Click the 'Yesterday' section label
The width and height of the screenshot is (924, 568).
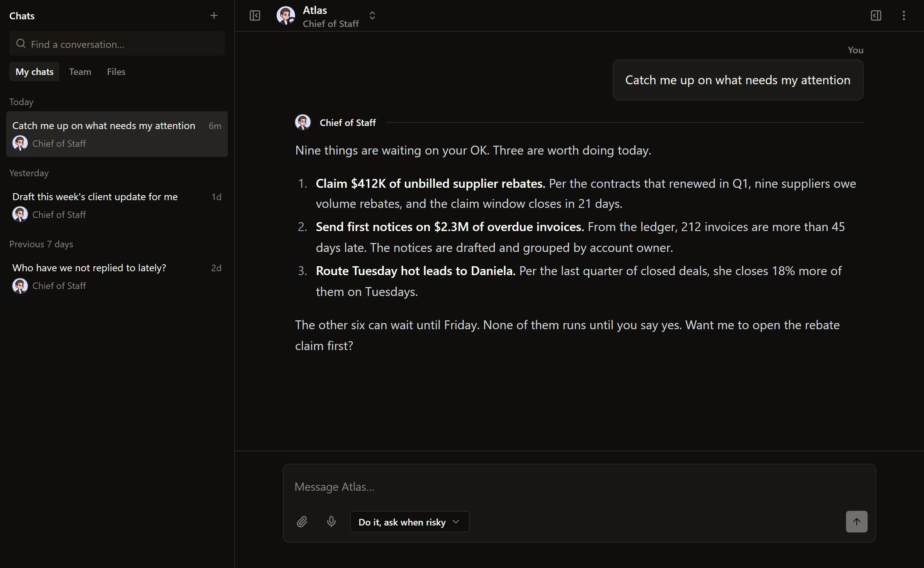point(29,173)
